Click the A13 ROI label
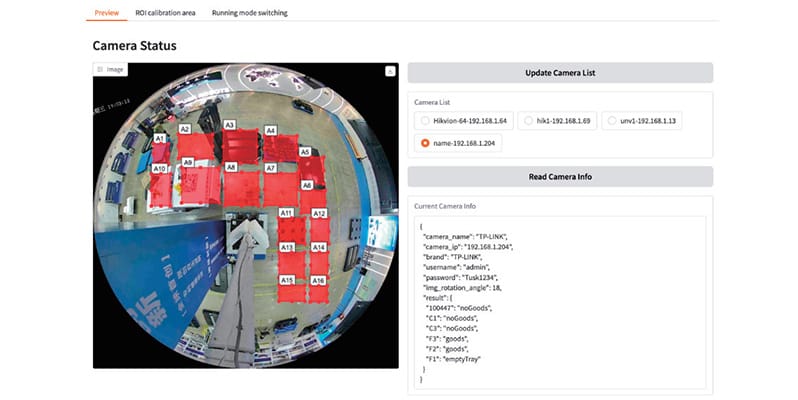This screenshot has height=400, width=798. (x=287, y=247)
